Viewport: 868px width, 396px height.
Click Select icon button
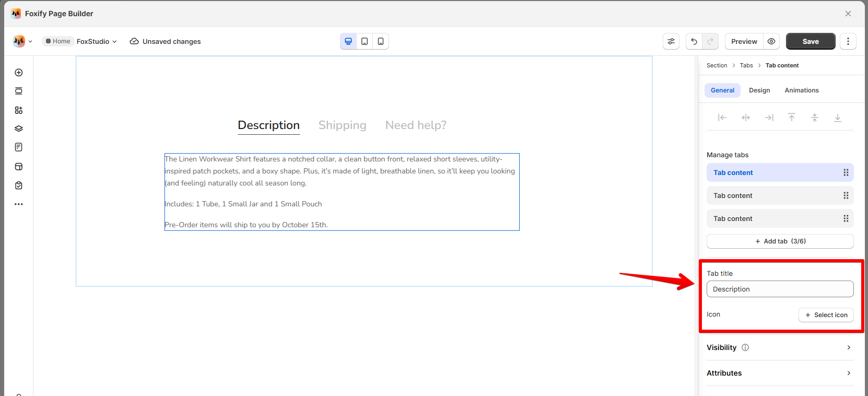[x=826, y=315]
